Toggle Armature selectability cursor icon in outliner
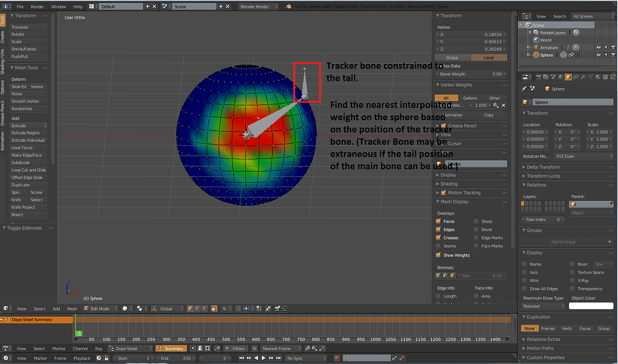This screenshot has height=364, width=618. click(606, 47)
